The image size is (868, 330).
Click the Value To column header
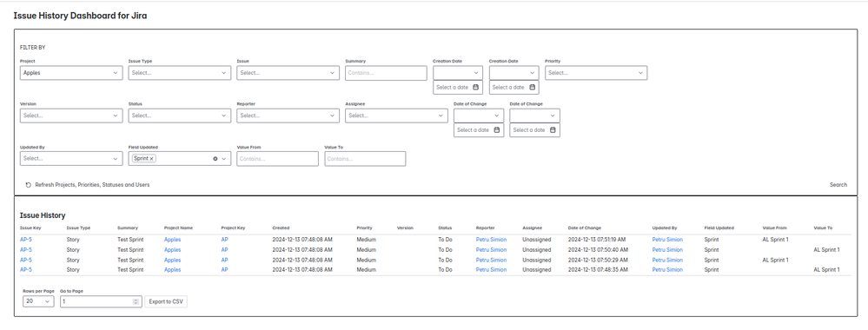pos(823,228)
